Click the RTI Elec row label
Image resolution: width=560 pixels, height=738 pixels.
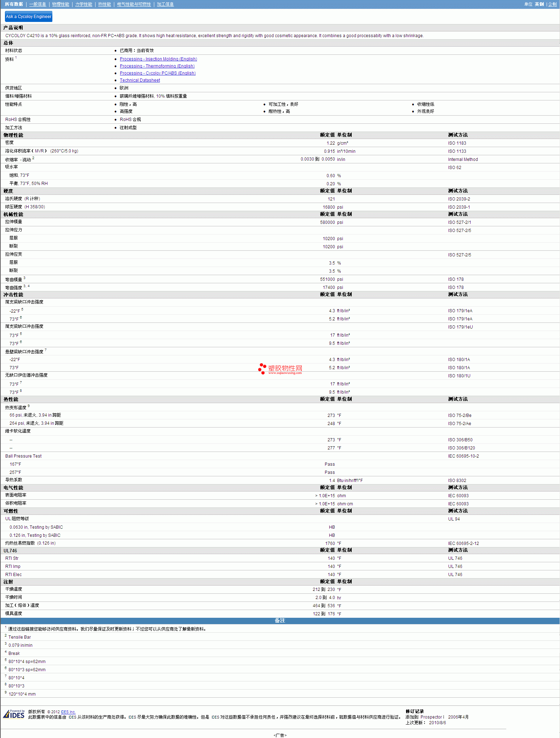point(13,575)
